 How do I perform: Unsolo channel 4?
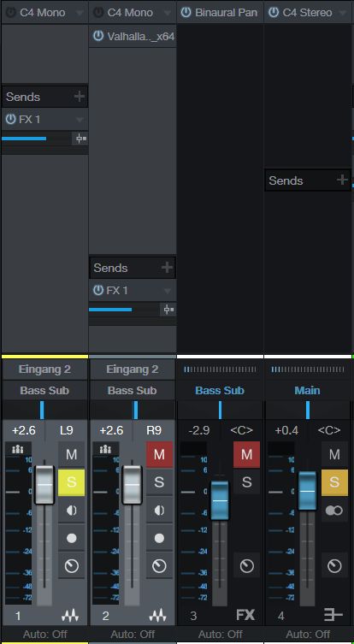click(334, 482)
